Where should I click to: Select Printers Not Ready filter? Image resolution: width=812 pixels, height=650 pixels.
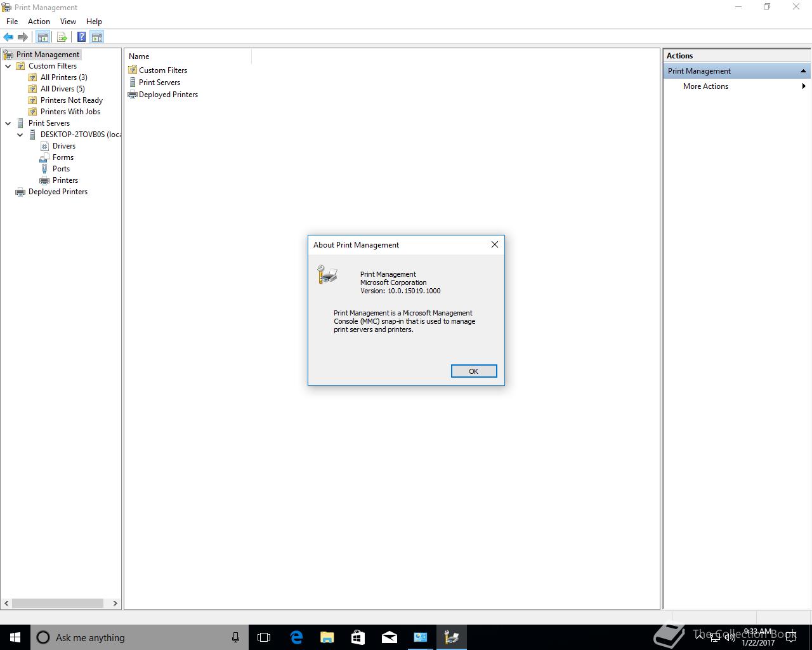tap(72, 100)
